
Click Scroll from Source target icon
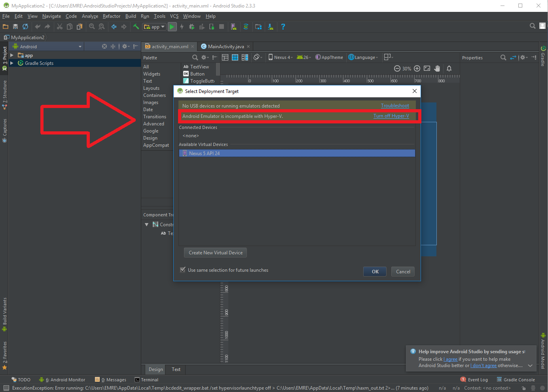coord(104,46)
